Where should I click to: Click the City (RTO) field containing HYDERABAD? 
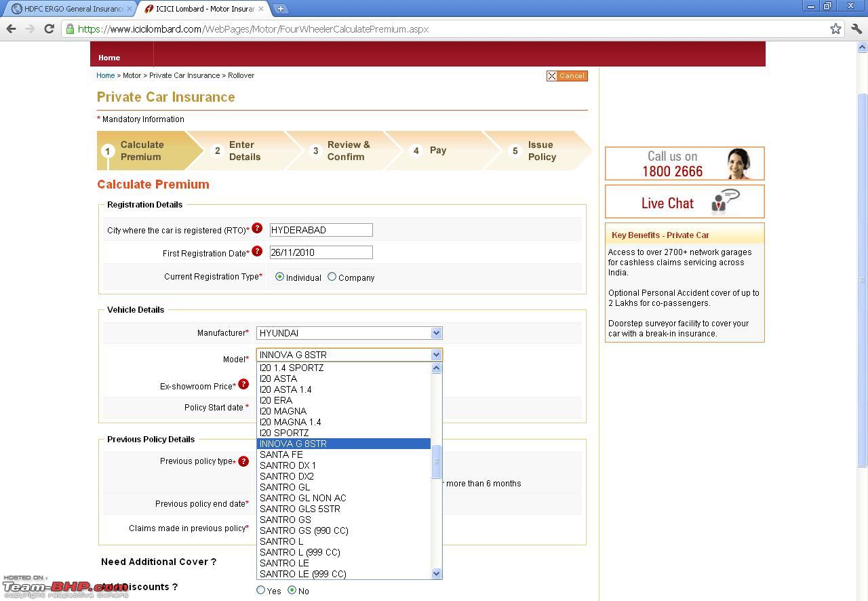(321, 230)
